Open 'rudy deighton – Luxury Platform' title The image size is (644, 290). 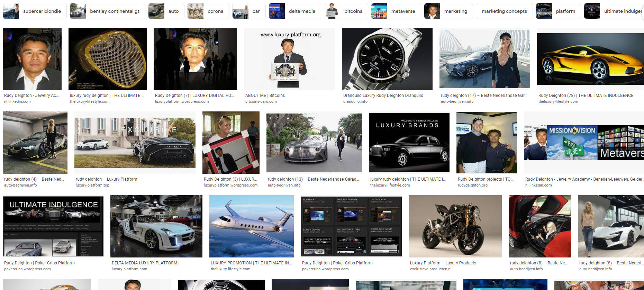point(106,179)
